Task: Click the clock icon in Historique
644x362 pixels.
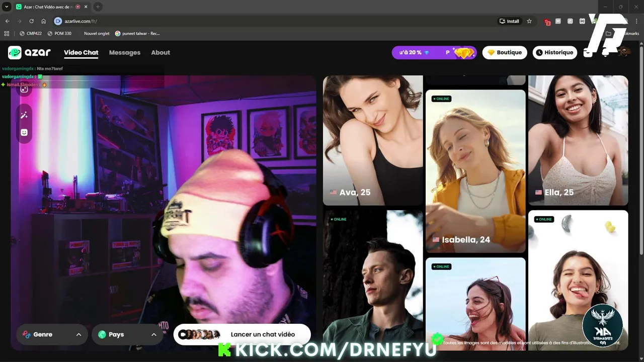Action: (x=539, y=52)
